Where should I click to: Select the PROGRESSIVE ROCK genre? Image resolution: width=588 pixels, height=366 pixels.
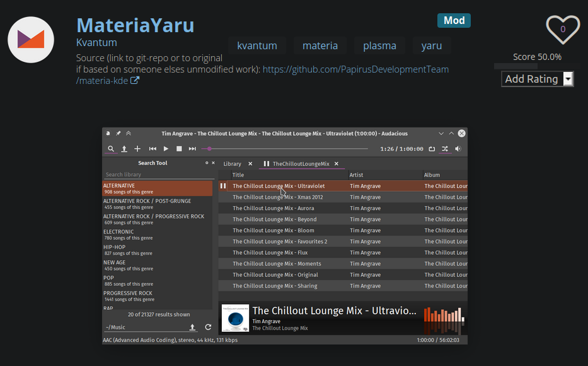click(157, 296)
